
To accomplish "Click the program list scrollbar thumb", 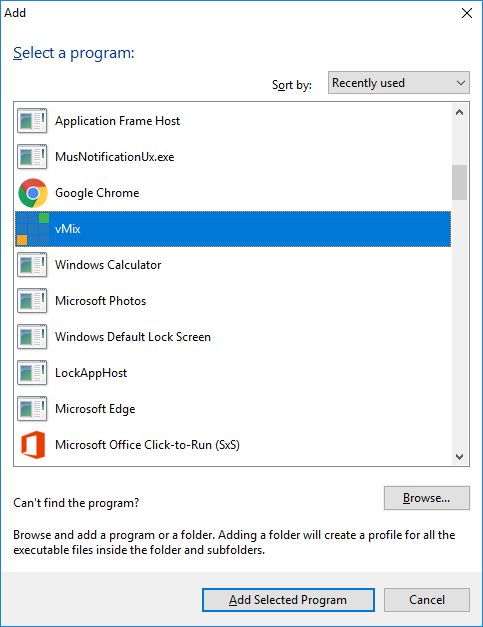I will point(459,182).
